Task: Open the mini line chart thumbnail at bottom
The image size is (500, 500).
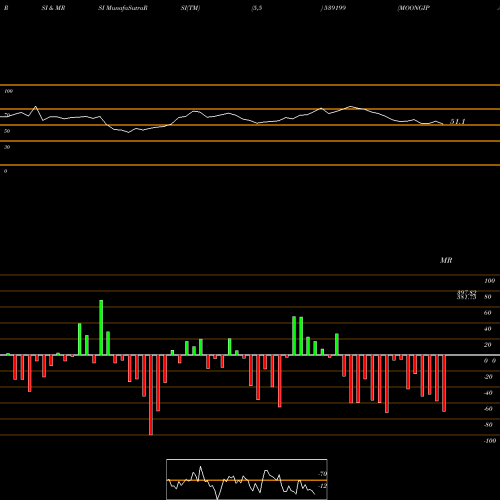Action: [247, 479]
